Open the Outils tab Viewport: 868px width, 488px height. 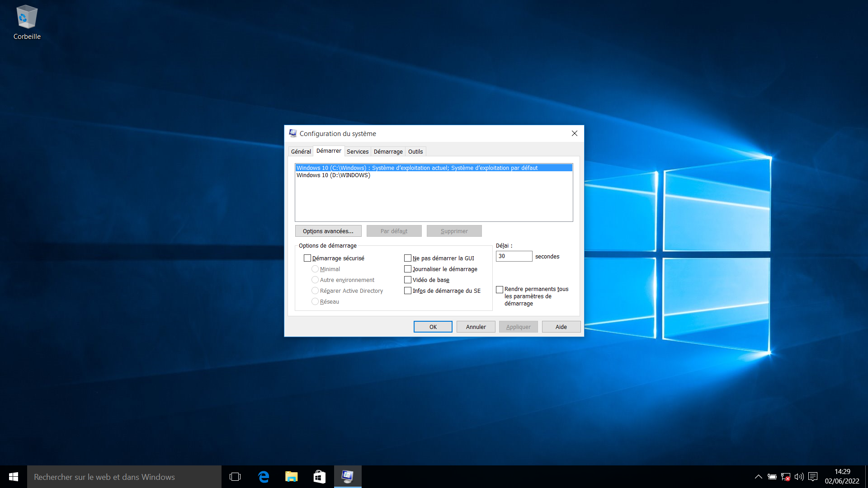click(415, 151)
